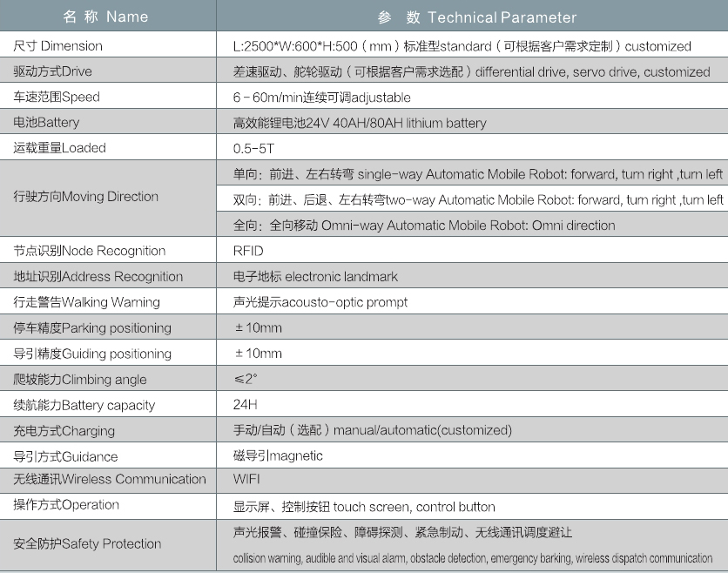Viewport: 728px width, 573px height.
Task: Click the RFID node recognition value
Action: tap(248, 251)
